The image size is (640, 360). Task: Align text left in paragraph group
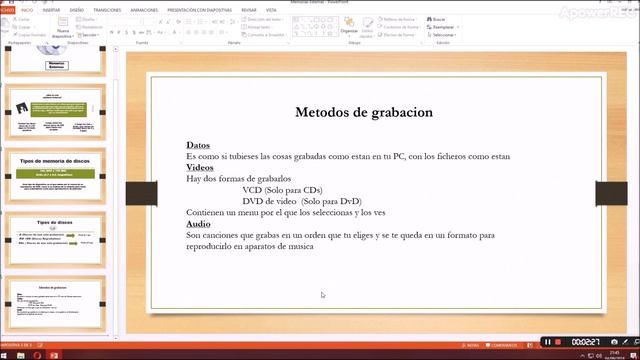pos(189,33)
